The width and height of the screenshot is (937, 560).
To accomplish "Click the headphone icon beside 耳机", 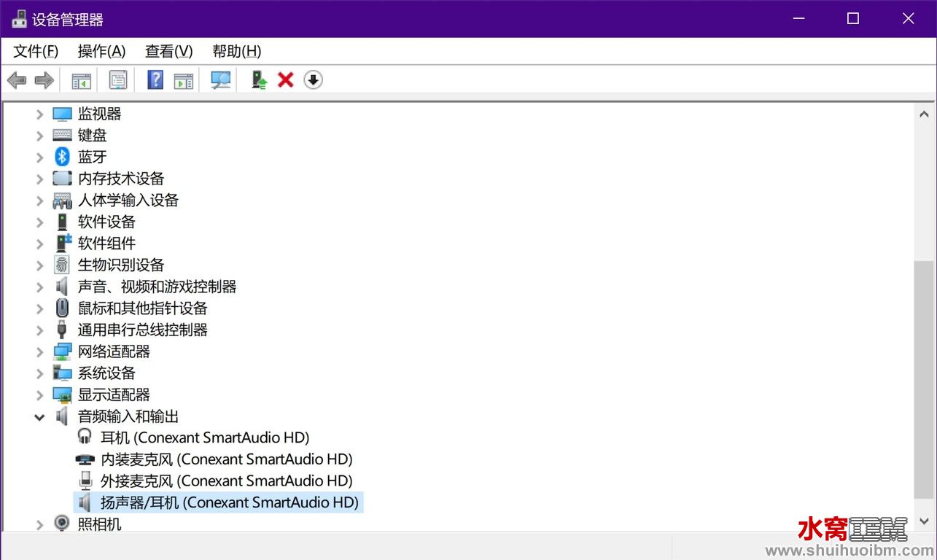I will pyautogui.click(x=86, y=437).
